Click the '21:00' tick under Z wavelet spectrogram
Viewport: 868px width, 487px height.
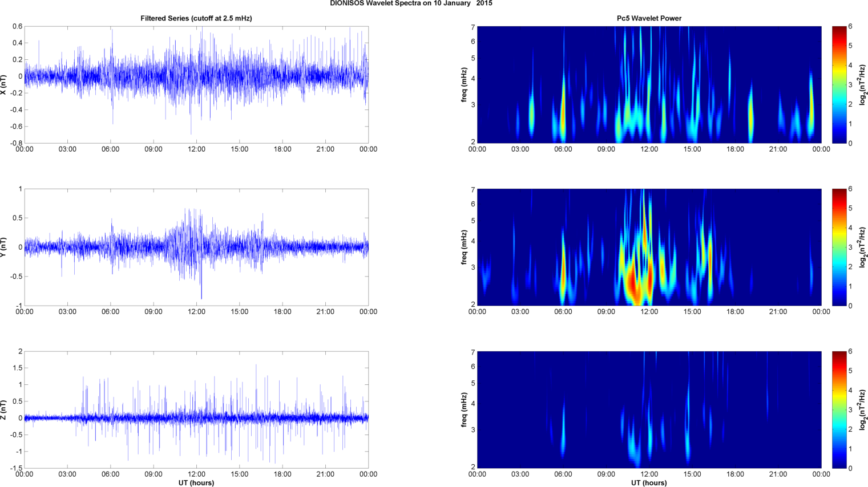click(778, 474)
